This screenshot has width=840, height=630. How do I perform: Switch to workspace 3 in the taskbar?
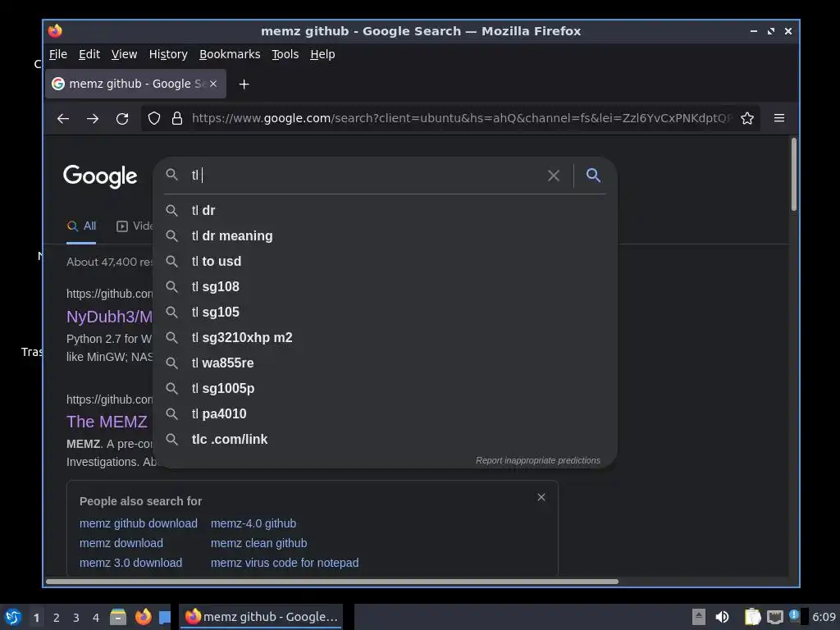[x=76, y=618]
